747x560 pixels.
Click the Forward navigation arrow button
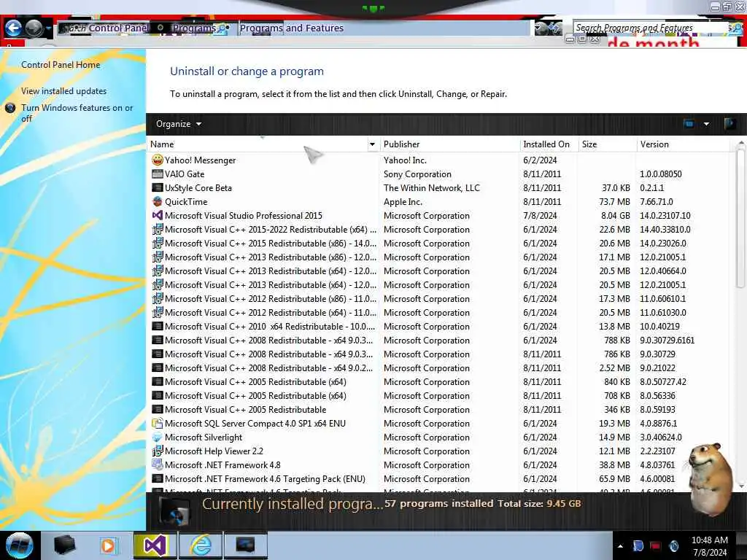(34, 28)
